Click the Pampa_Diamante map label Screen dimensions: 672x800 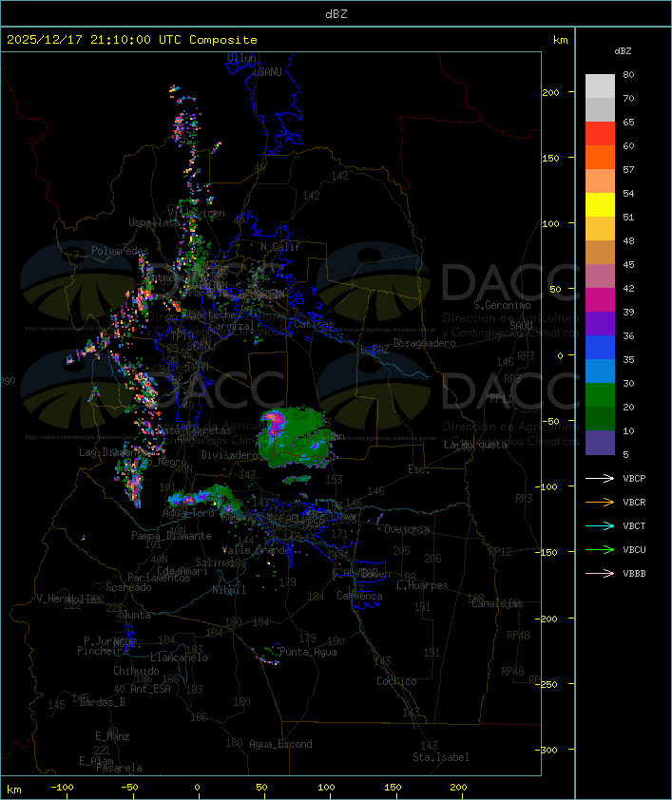(x=171, y=536)
